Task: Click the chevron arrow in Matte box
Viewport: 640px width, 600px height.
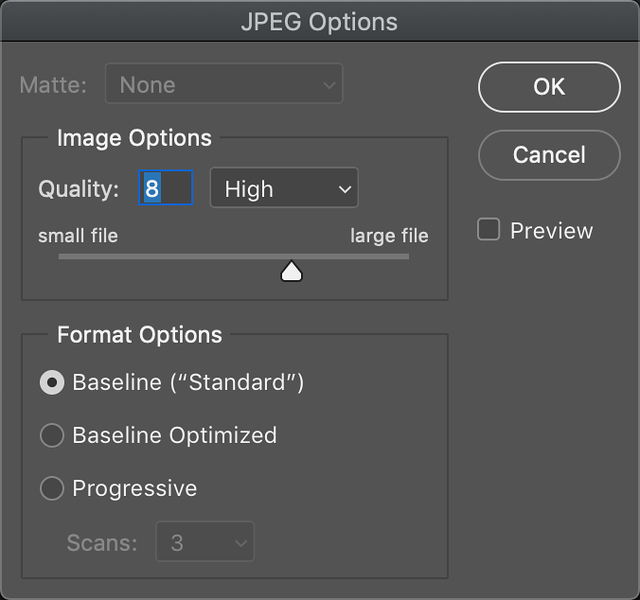Action: tap(329, 85)
